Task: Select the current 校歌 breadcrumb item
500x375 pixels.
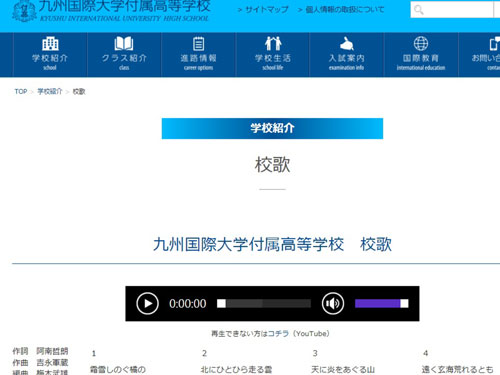Action: [79, 91]
